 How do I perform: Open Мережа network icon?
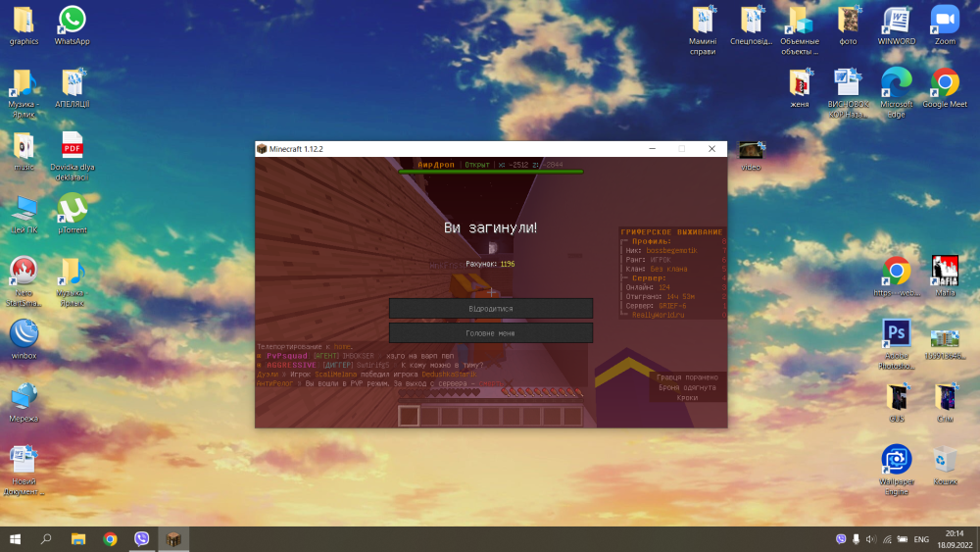[24, 403]
